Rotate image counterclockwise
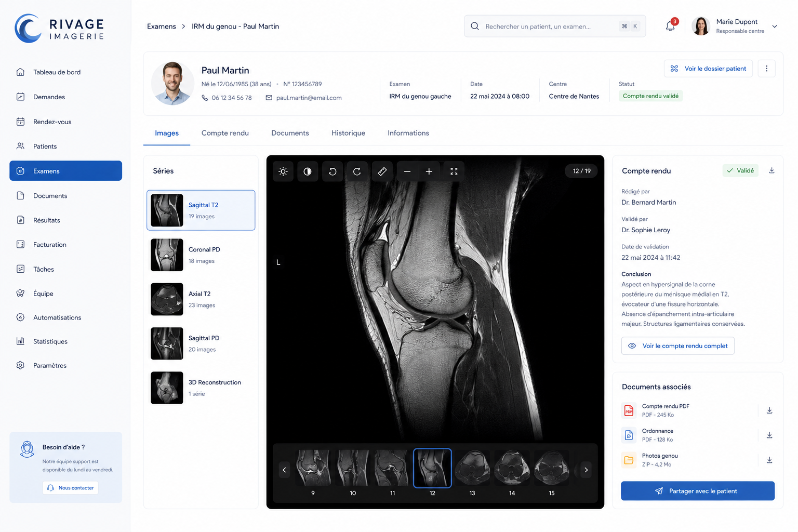Image resolution: width=798 pixels, height=532 pixels. point(332,171)
